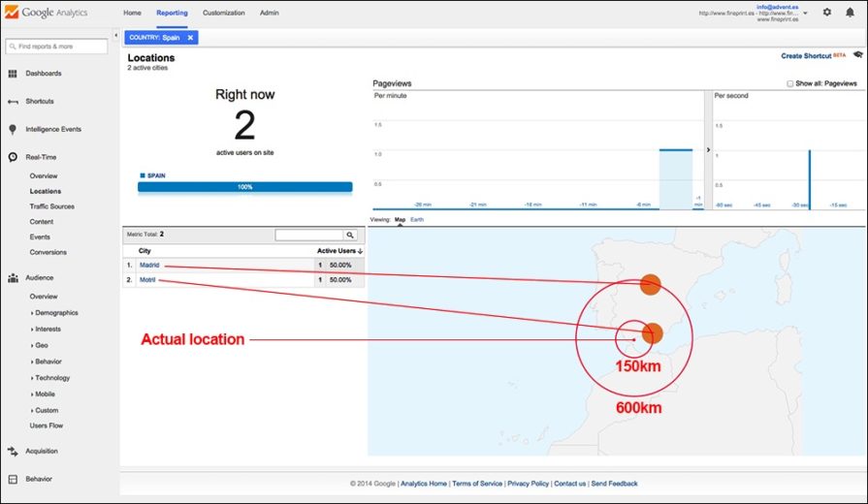Click the per-second pageviews spike bar
The height and width of the screenshot is (504, 868).
pyautogui.click(x=809, y=179)
